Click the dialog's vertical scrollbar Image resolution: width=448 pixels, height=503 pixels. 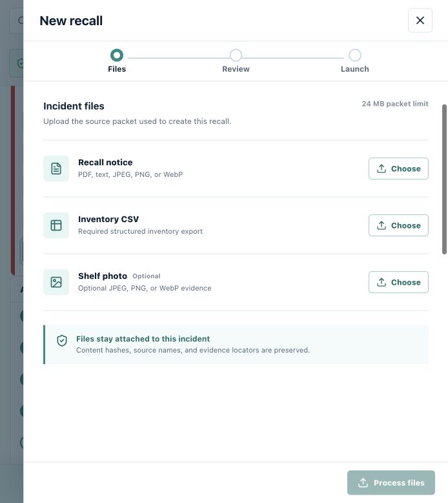pyautogui.click(x=444, y=180)
